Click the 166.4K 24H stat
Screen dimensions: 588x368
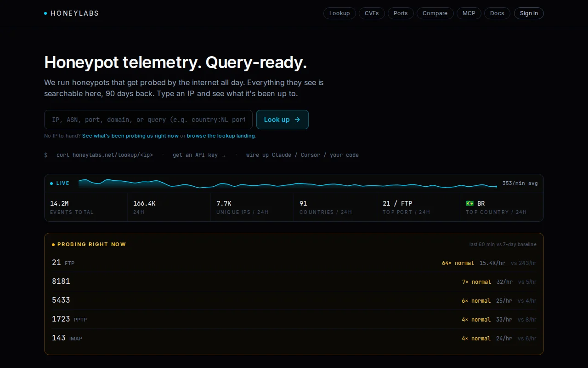click(169, 207)
